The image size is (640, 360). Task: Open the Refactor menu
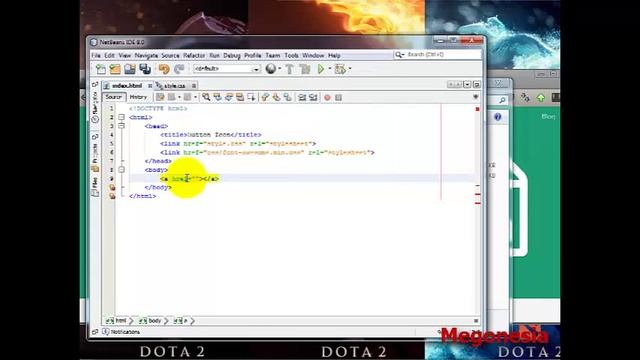[x=194, y=56]
